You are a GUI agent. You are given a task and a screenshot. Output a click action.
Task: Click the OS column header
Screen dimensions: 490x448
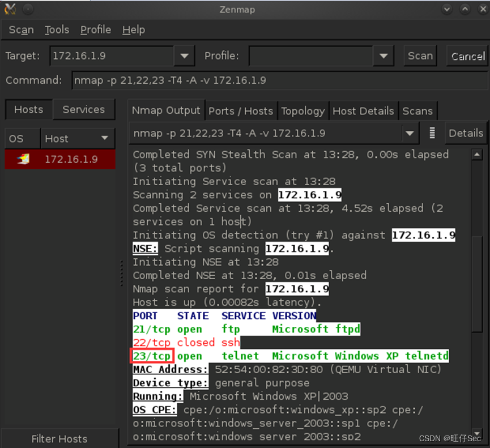23,138
